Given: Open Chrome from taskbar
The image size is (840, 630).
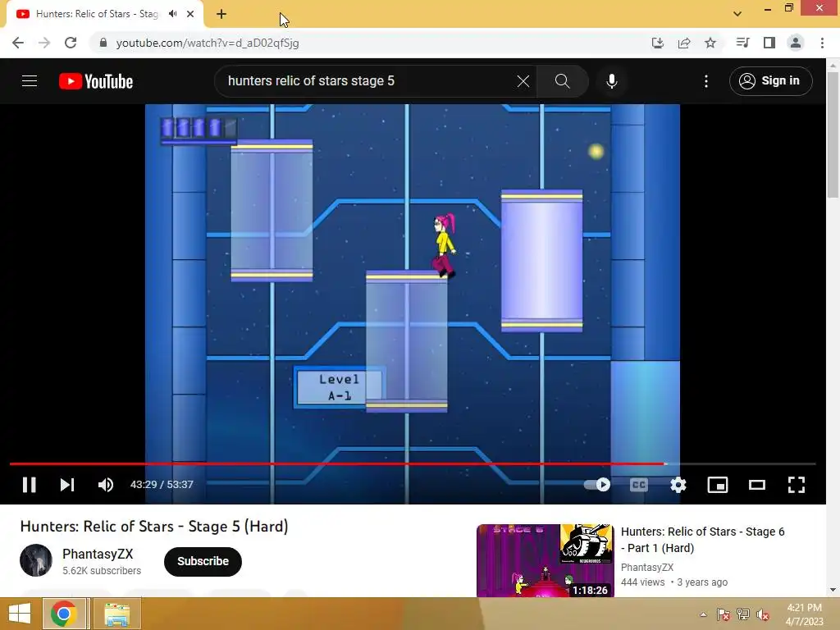Looking at the screenshot, I should [64, 614].
